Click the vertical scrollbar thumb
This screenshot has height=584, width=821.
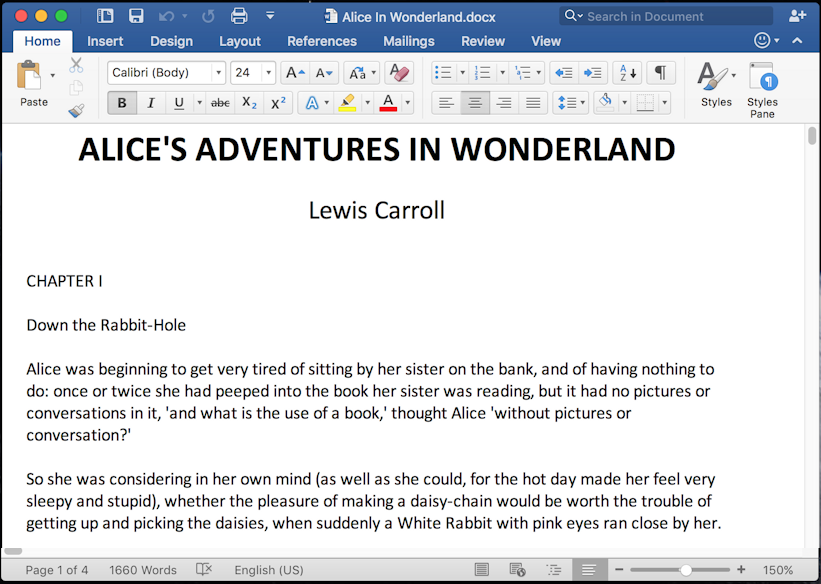pyautogui.click(x=812, y=135)
